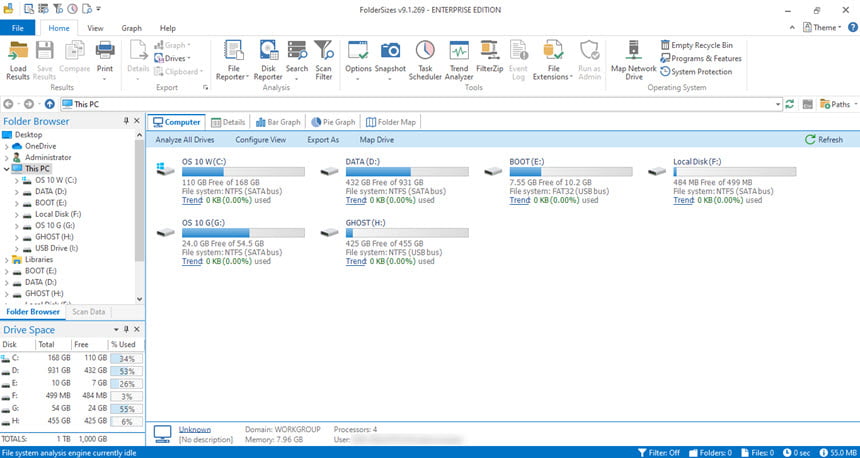Switch to the Bar Graph tab
Image resolution: width=860 pixels, height=458 pixels.
pyautogui.click(x=279, y=122)
